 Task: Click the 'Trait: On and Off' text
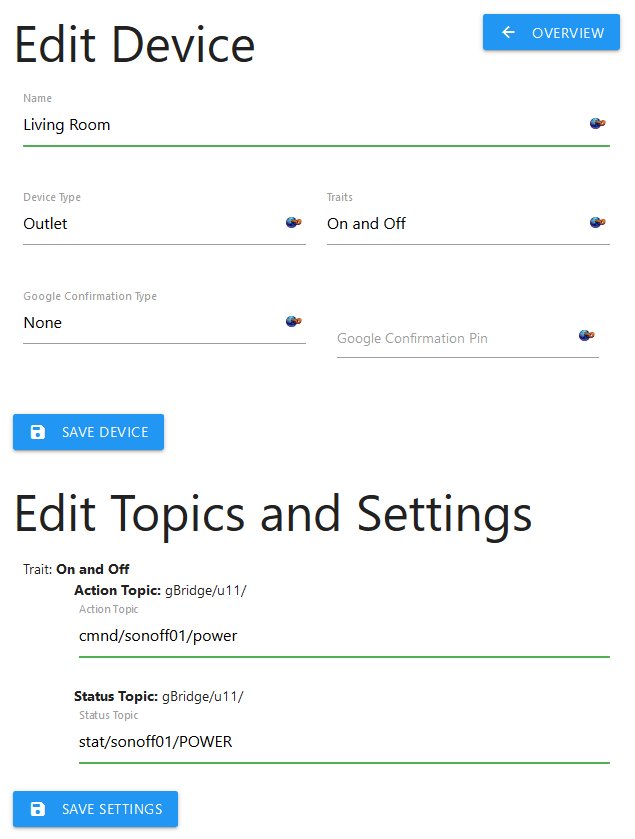pyautogui.click(x=76, y=569)
